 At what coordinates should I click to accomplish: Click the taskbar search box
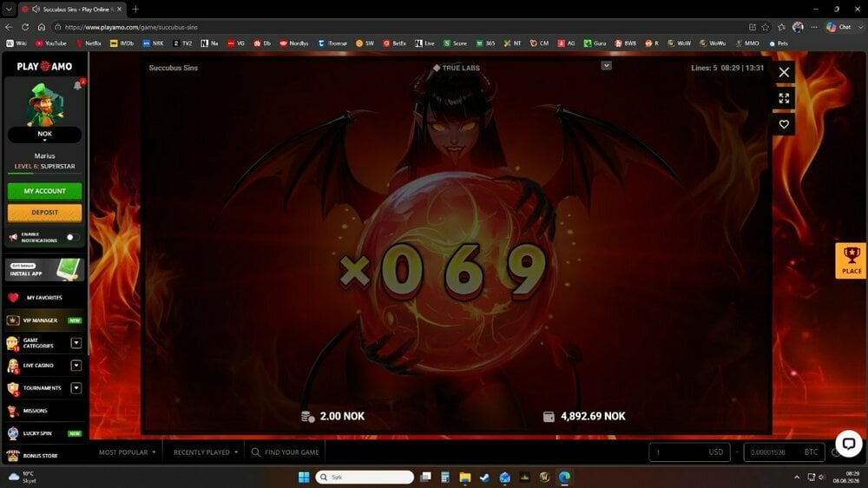pyautogui.click(x=365, y=477)
